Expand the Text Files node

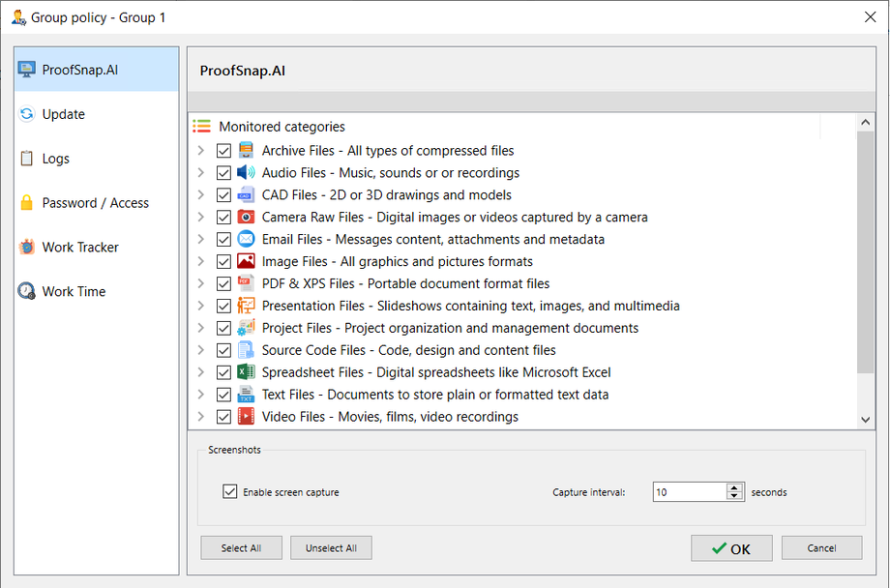(201, 394)
